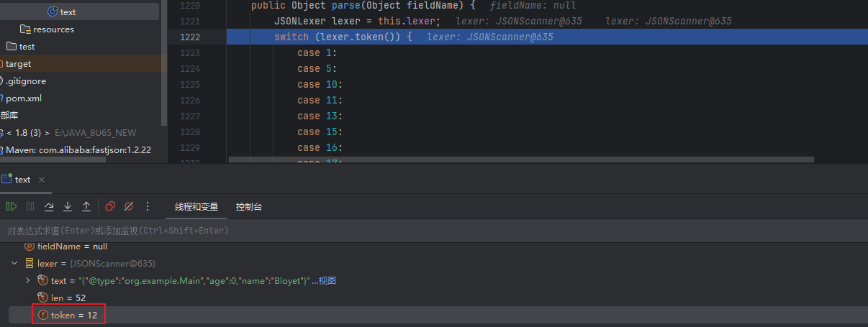Screen dimensions: 868x327
Task: Switch to 控制台 tab
Action: (x=249, y=207)
